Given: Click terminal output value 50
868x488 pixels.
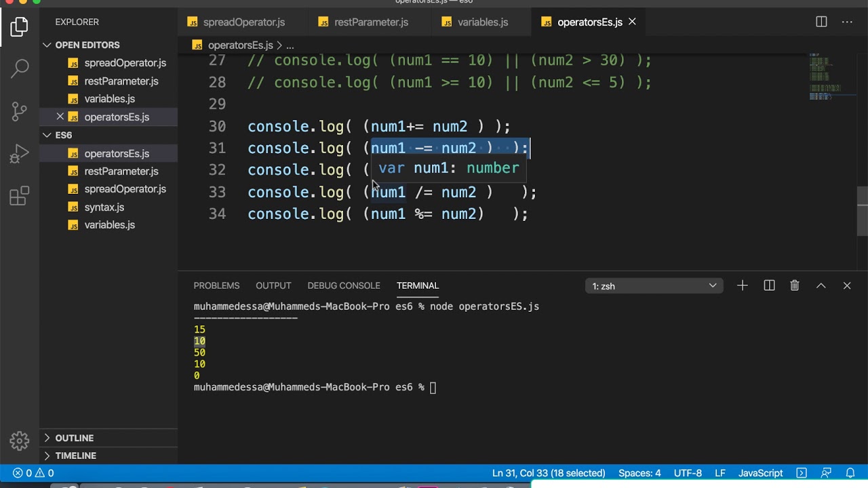Looking at the screenshot, I should (199, 352).
